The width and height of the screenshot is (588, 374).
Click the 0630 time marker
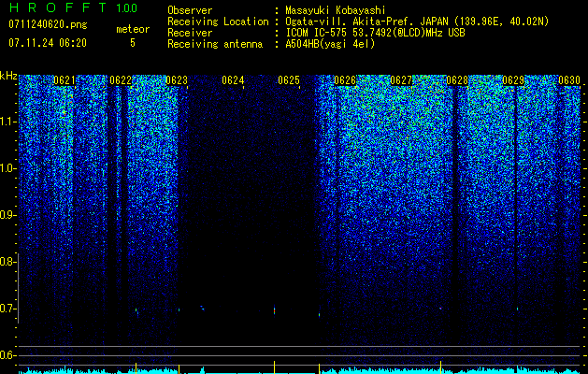click(x=569, y=80)
